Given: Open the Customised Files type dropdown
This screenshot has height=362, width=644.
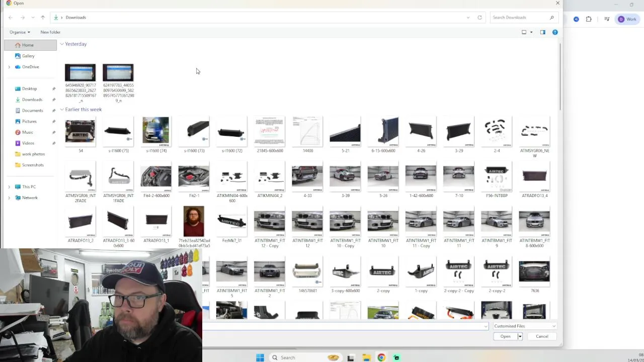Looking at the screenshot, I should (524, 326).
